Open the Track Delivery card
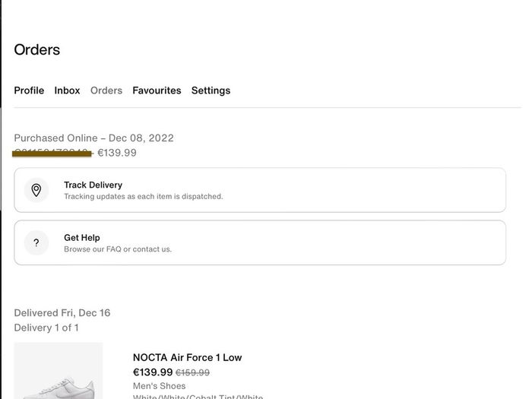Image resolution: width=532 pixels, height=399 pixels. click(260, 190)
